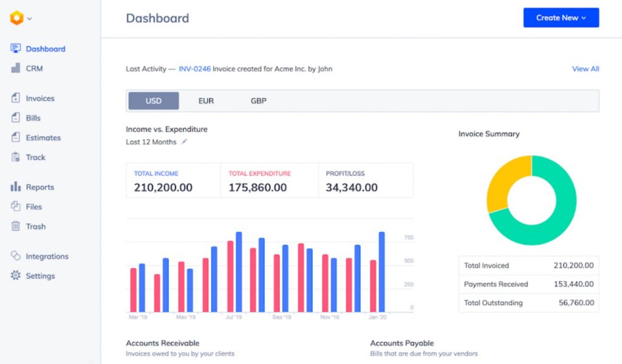
Task: Keep USD currency selected
Action: [x=153, y=101]
